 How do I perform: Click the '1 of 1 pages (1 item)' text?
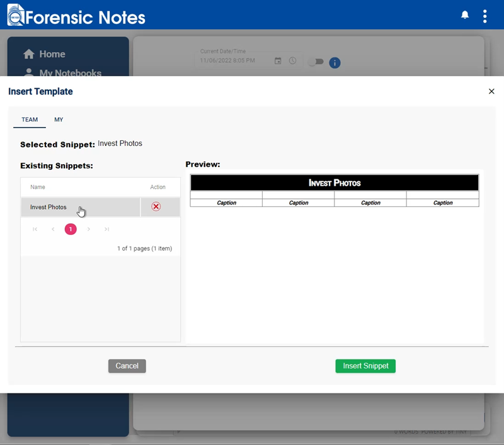pos(145,249)
